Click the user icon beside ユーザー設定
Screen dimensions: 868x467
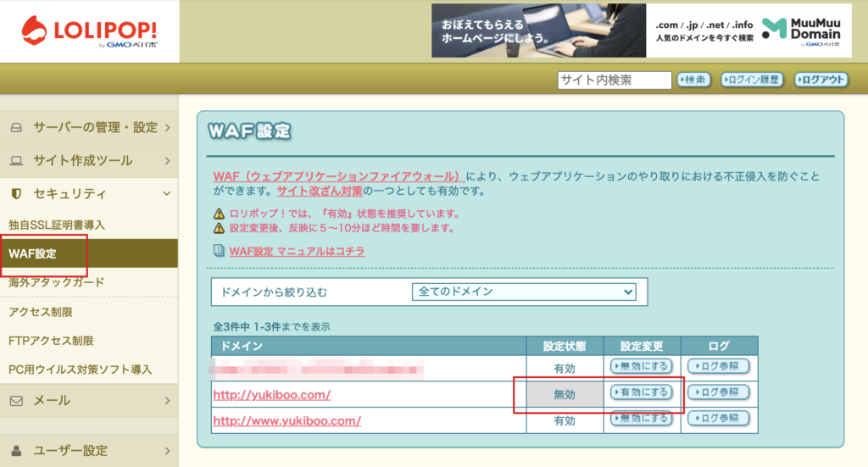pos(16,450)
